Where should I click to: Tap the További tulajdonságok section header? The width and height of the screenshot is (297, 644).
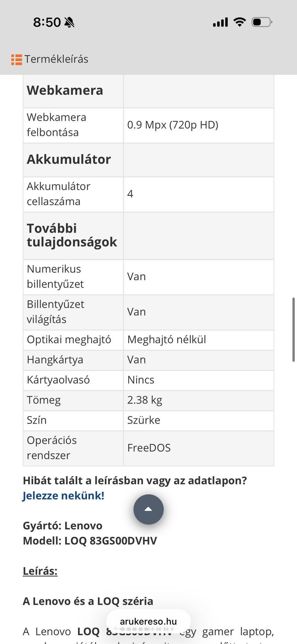72,235
